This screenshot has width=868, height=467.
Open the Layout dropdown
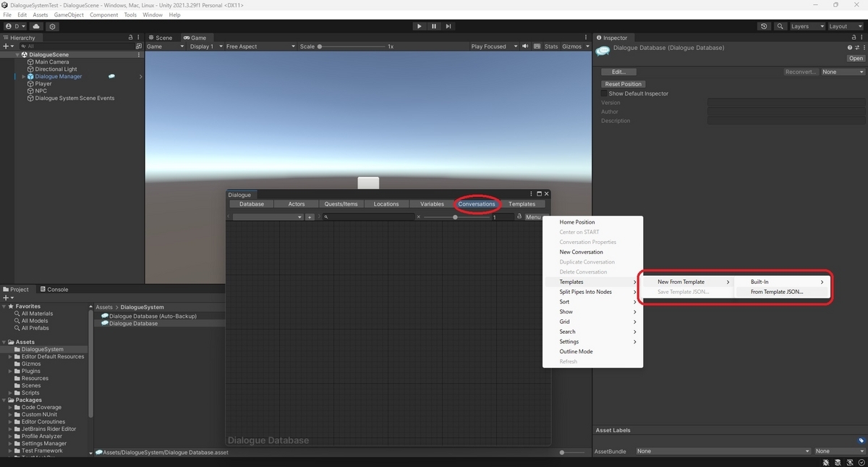click(x=845, y=26)
